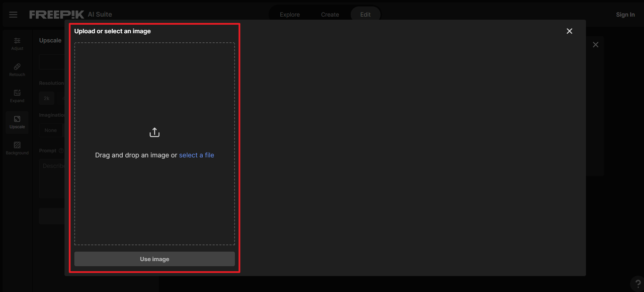Viewport: 644px width, 292px height.
Task: Click the 'Upload or select an image' heading
Action: pyautogui.click(x=113, y=31)
